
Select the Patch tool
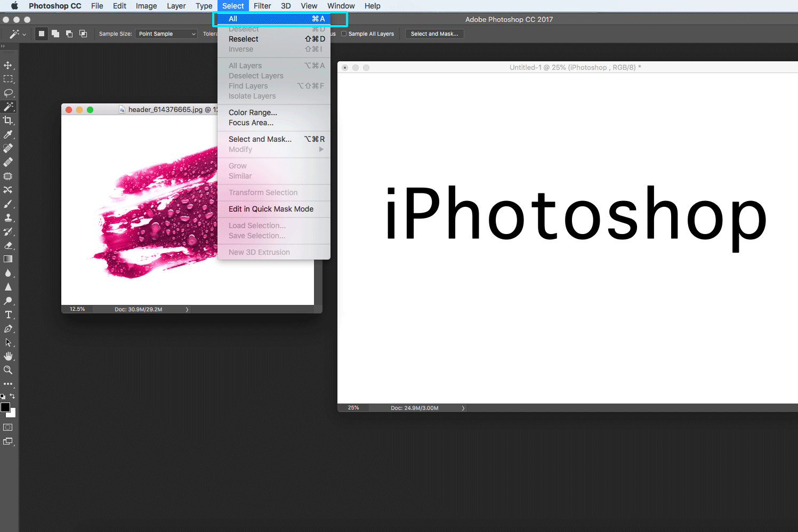pyautogui.click(x=8, y=176)
